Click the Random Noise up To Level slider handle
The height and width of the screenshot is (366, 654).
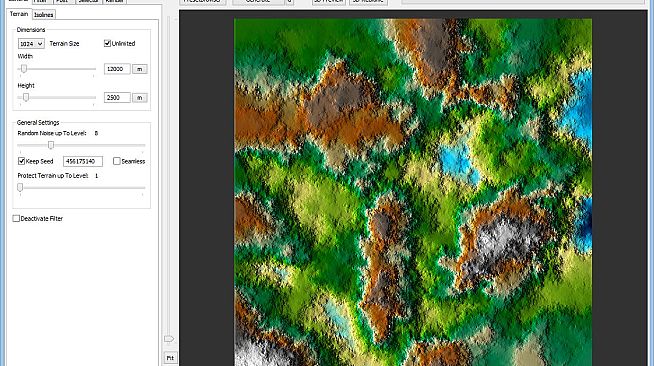50,145
